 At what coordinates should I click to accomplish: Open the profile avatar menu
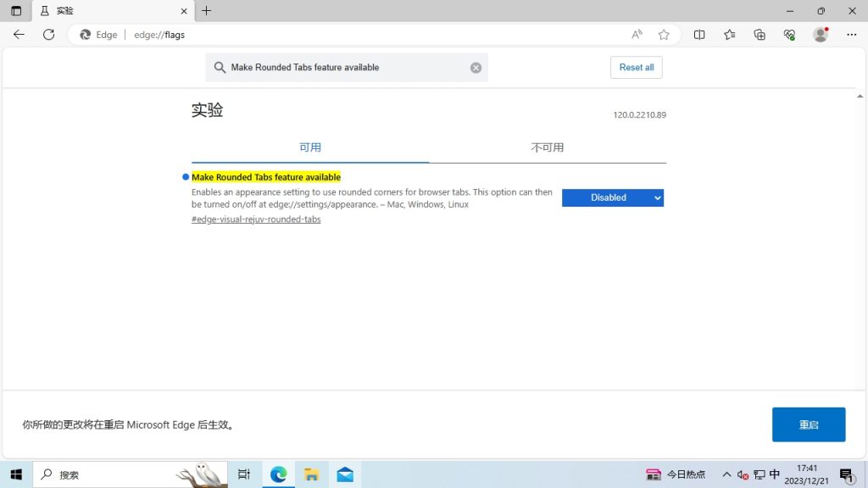point(821,34)
